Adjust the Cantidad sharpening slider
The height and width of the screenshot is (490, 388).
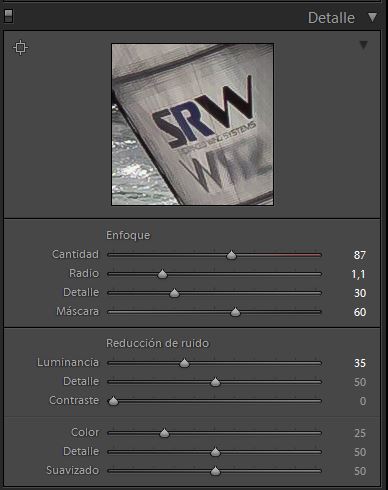tap(231, 255)
